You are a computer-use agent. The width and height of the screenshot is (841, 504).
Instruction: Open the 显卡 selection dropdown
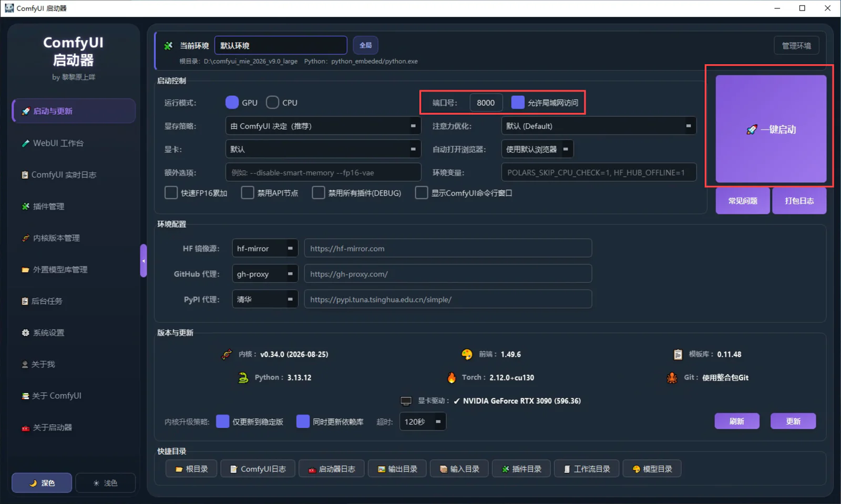(323, 149)
